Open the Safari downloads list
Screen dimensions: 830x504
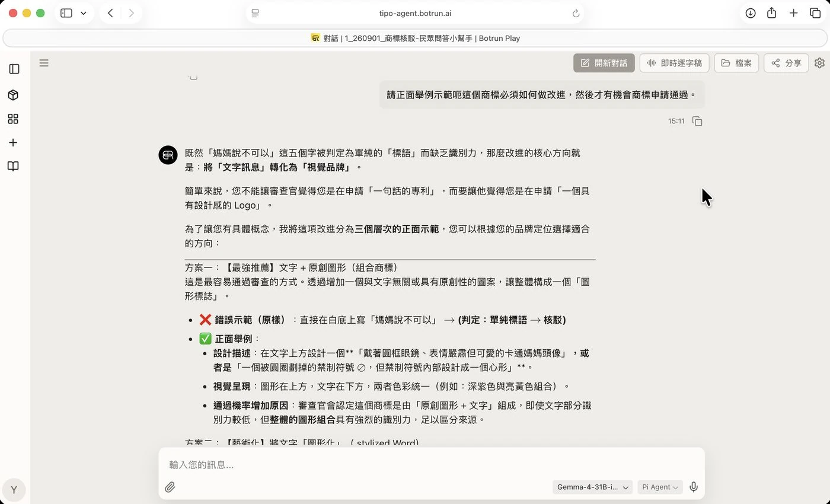(751, 13)
